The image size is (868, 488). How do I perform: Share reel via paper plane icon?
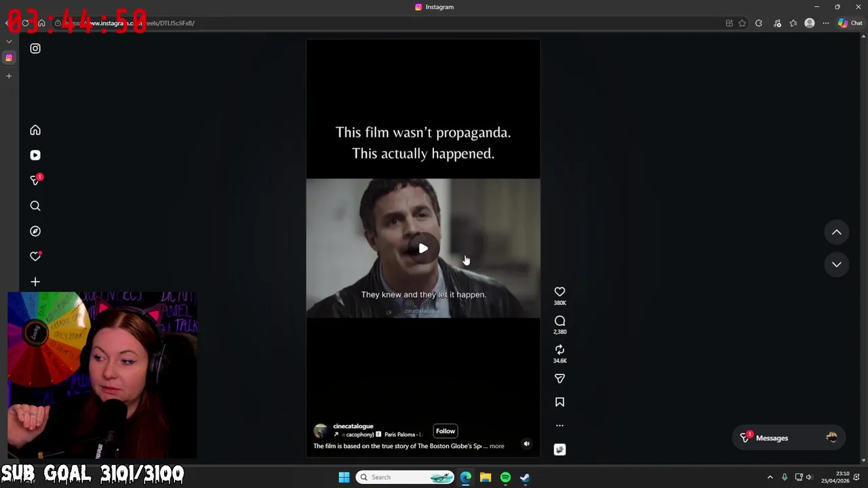click(x=559, y=379)
